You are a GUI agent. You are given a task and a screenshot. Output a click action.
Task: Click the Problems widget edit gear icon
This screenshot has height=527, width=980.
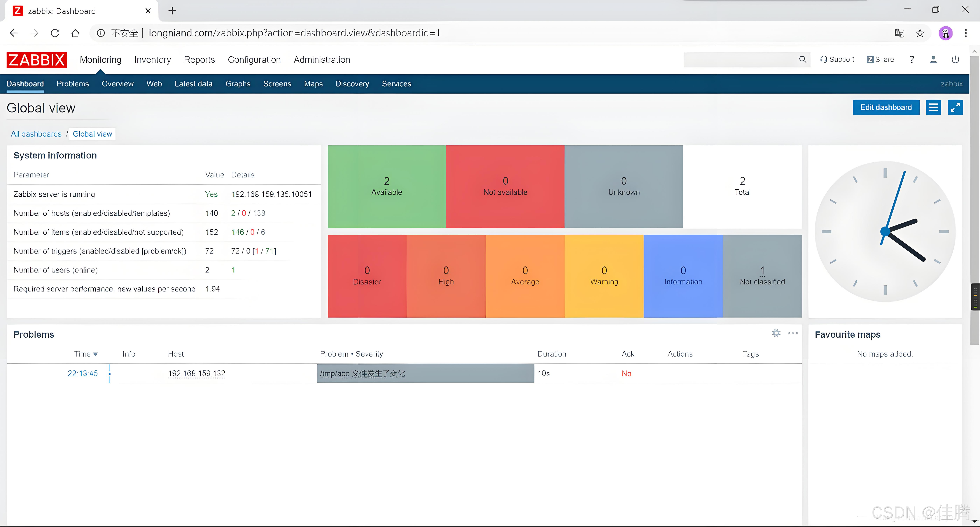tap(776, 333)
